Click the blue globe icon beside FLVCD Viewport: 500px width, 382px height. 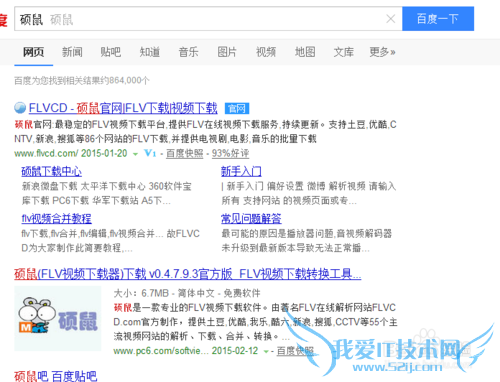click(20, 108)
